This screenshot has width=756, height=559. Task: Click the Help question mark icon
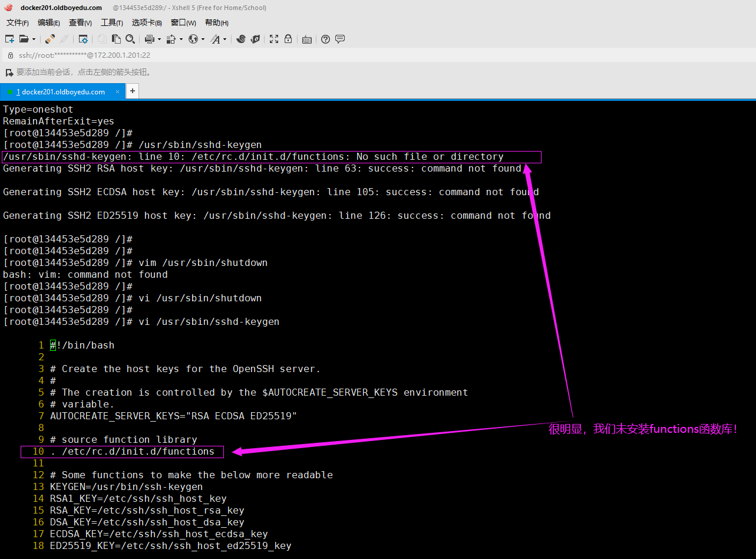[x=326, y=40]
